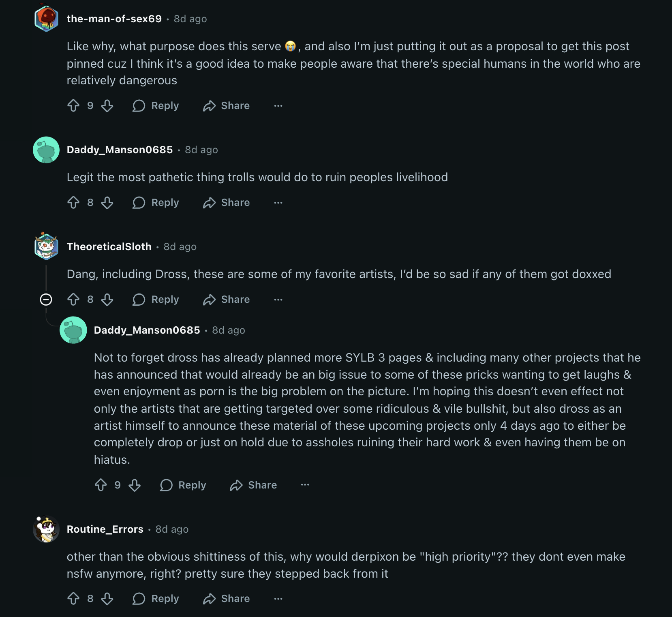
Task: Upvote the-man-of-sex69's comment
Action: 73,106
